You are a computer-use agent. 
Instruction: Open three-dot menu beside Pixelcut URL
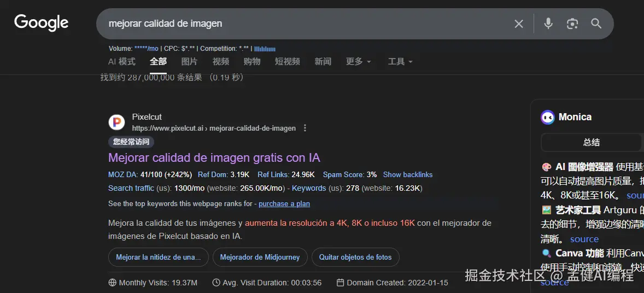pyautogui.click(x=305, y=128)
